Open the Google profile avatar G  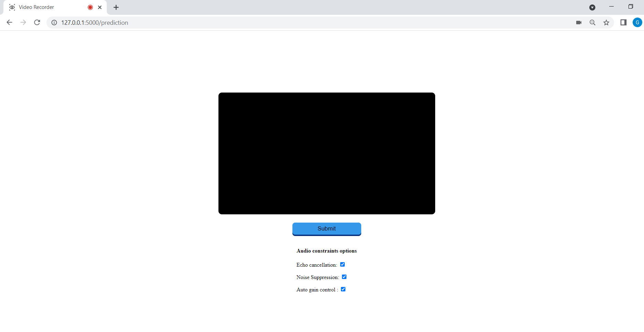637,22
